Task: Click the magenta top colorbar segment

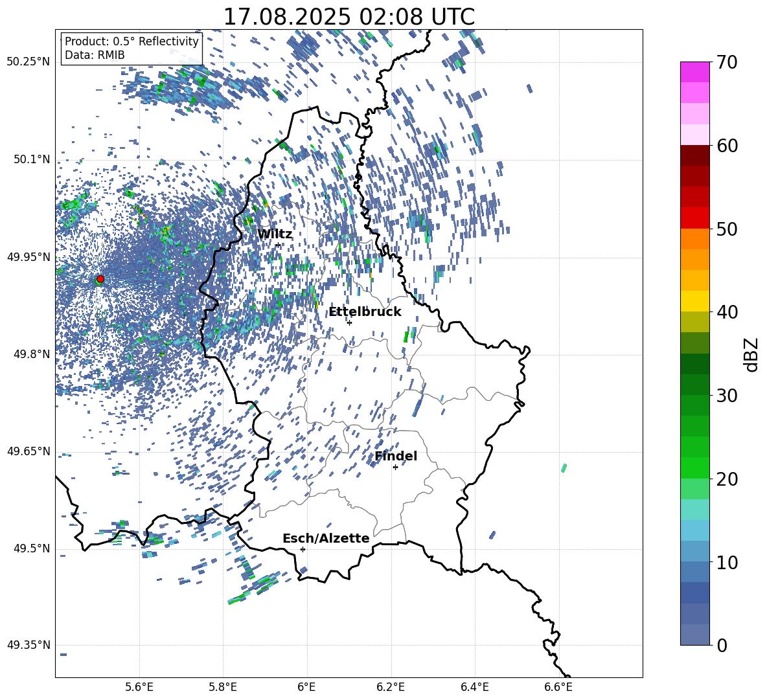Action: 694,72
